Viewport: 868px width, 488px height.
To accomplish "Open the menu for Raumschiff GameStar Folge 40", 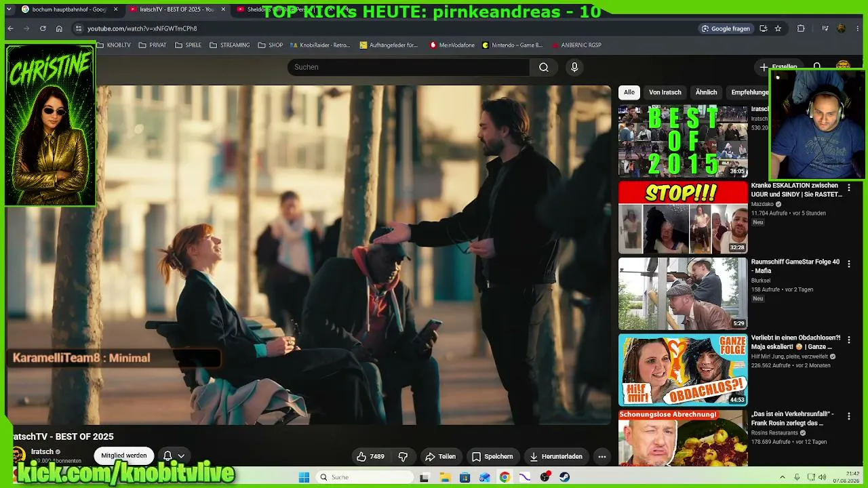I will point(848,264).
